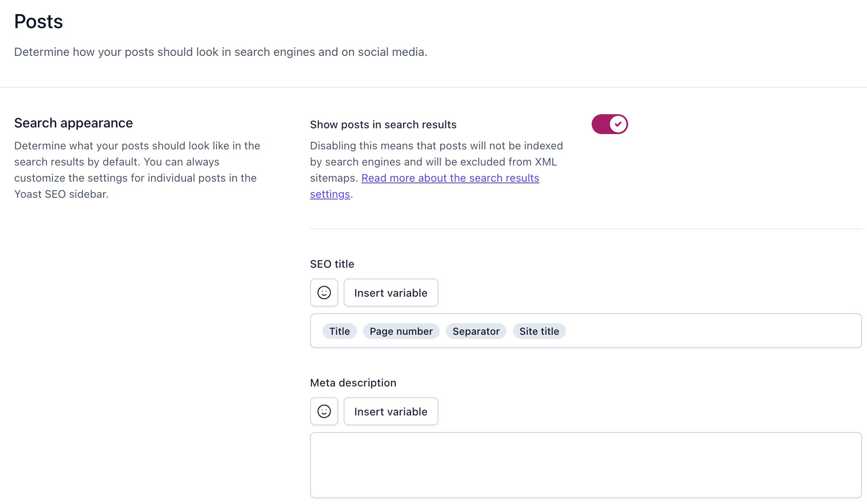The width and height of the screenshot is (867, 504).
Task: Select the Title variable pill
Action: pos(339,331)
